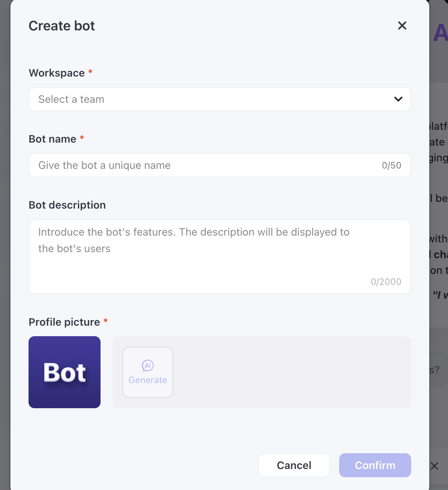This screenshot has width=448, height=490.
Task: Click the AI speech-bubble icon inside Generate
Action: point(147,364)
